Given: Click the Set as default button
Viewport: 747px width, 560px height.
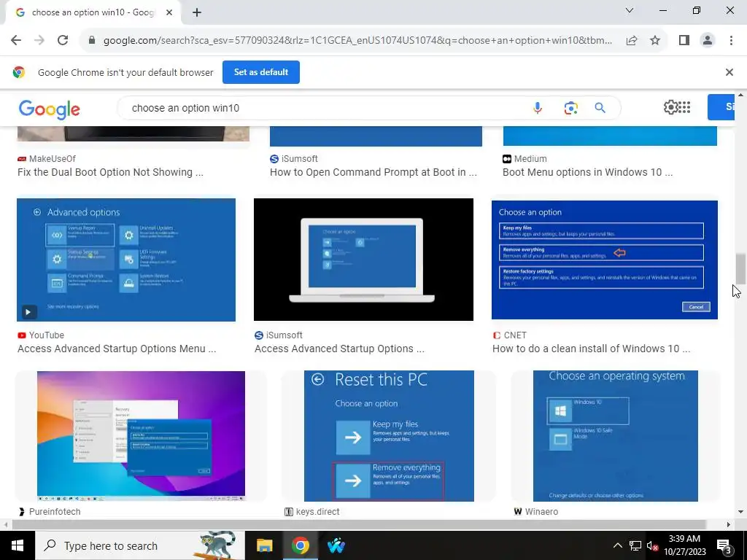Looking at the screenshot, I should [x=261, y=72].
